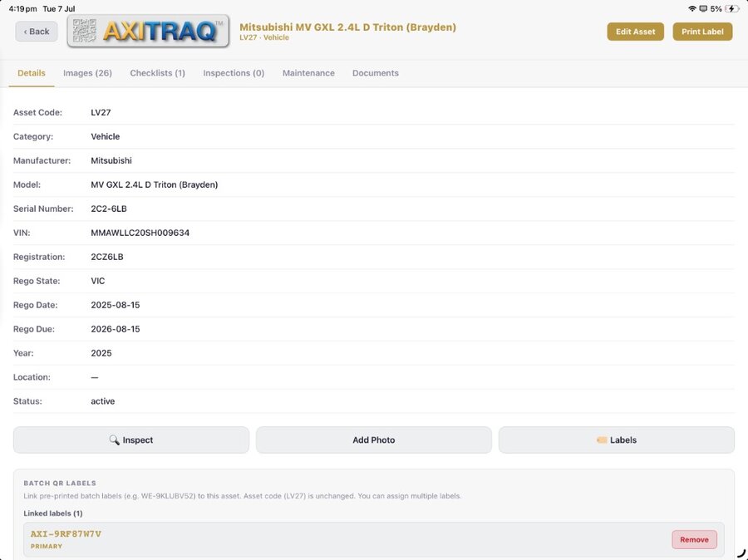Click the magnifier icon on Inspect button

pos(114,440)
